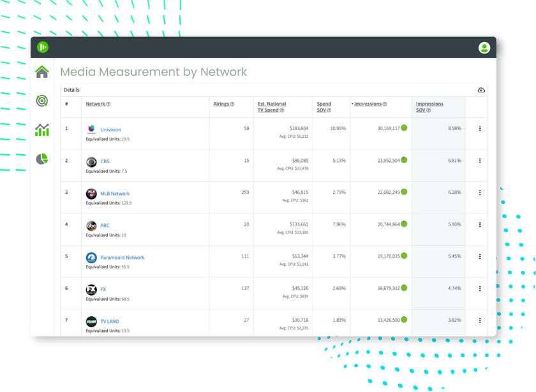Click the FX network logo
This screenshot has width=536, height=392.
(91, 289)
